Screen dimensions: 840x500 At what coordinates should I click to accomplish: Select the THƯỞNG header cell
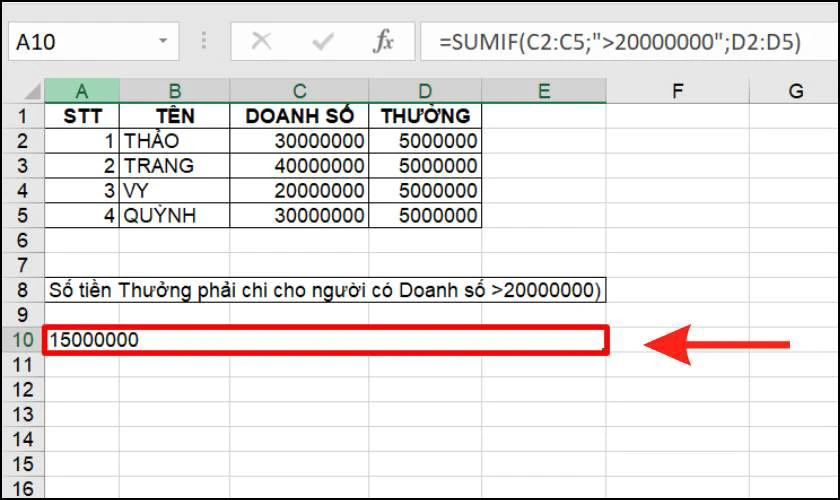[425, 116]
